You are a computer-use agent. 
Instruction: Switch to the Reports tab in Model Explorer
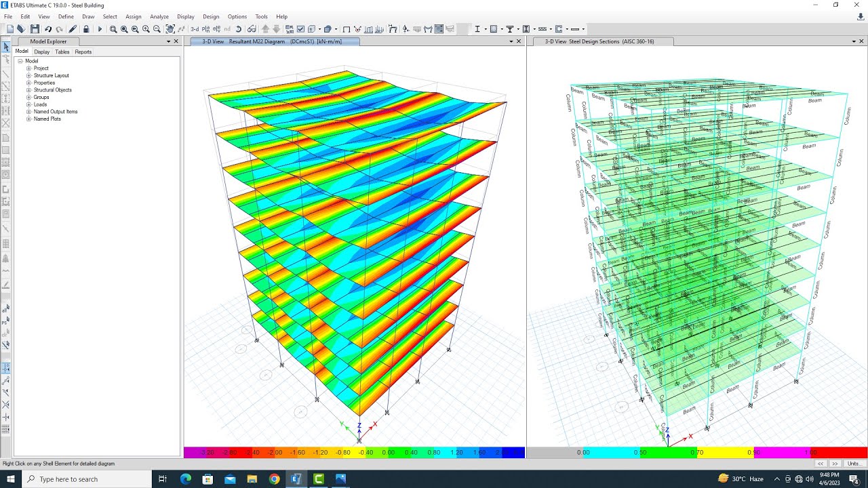(x=83, y=52)
